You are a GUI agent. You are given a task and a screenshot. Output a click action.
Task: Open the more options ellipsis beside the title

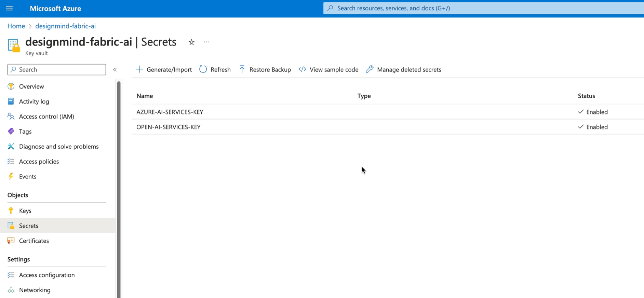[206, 42]
